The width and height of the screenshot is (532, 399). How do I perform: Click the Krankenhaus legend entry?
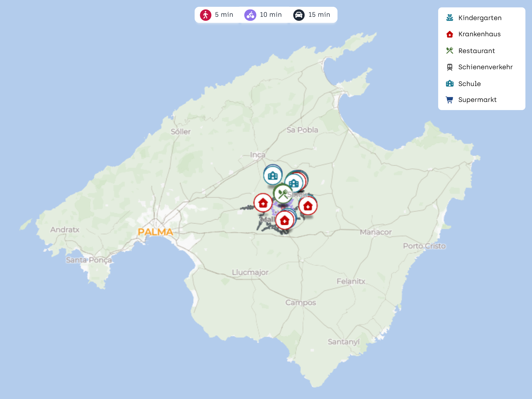point(479,34)
